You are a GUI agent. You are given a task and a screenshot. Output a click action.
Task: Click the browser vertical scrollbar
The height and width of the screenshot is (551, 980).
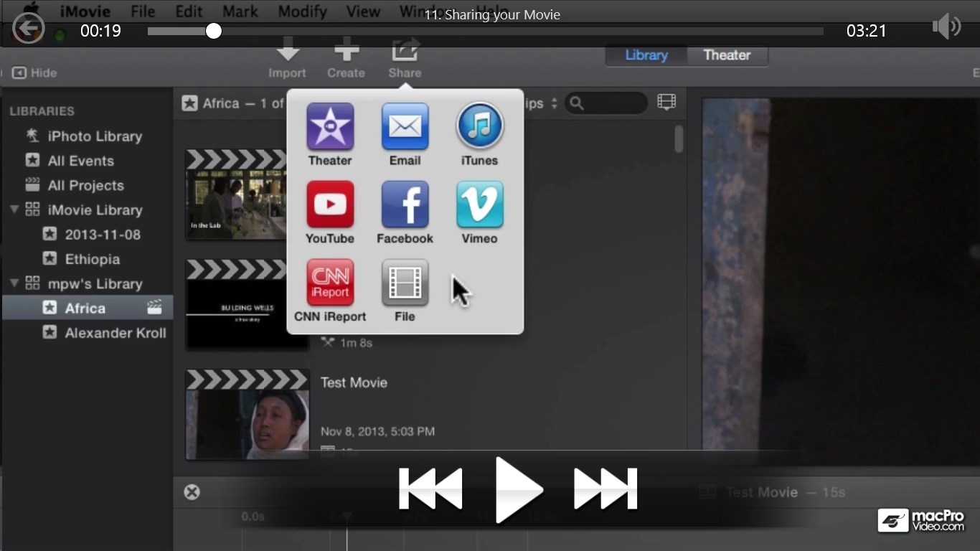679,139
